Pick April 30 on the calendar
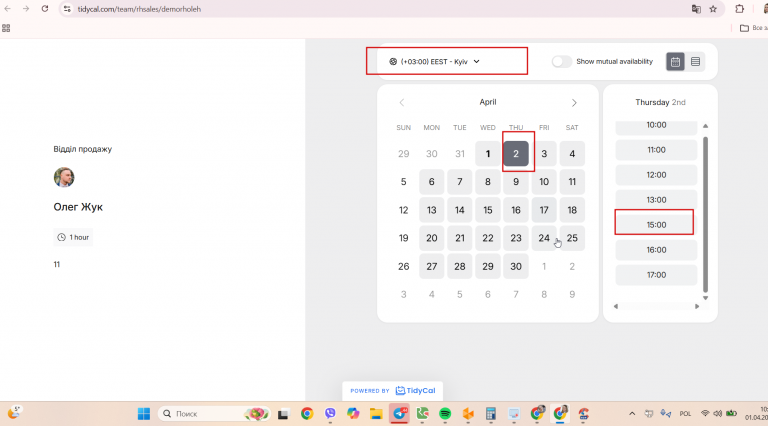 [x=516, y=266]
